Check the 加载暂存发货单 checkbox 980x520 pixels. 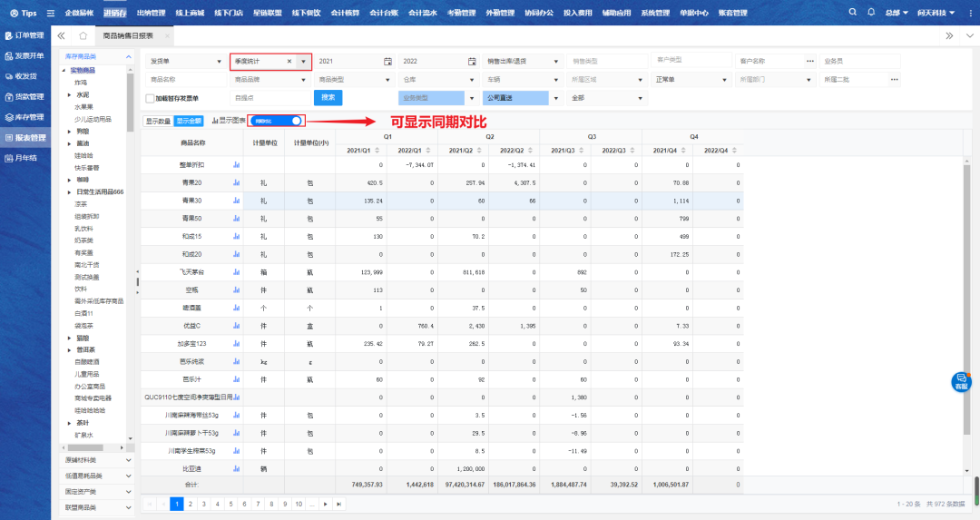coord(151,98)
